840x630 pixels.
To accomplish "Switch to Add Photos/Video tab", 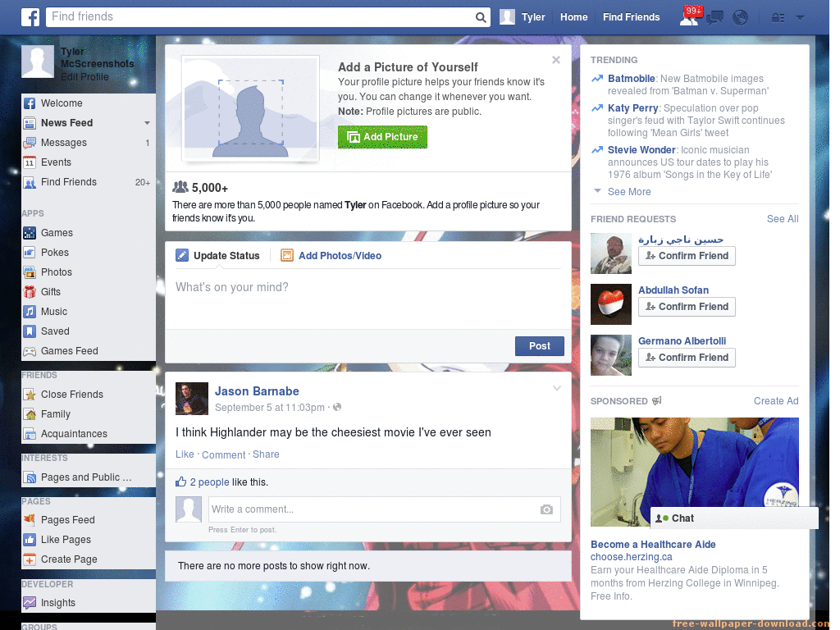I will point(331,256).
